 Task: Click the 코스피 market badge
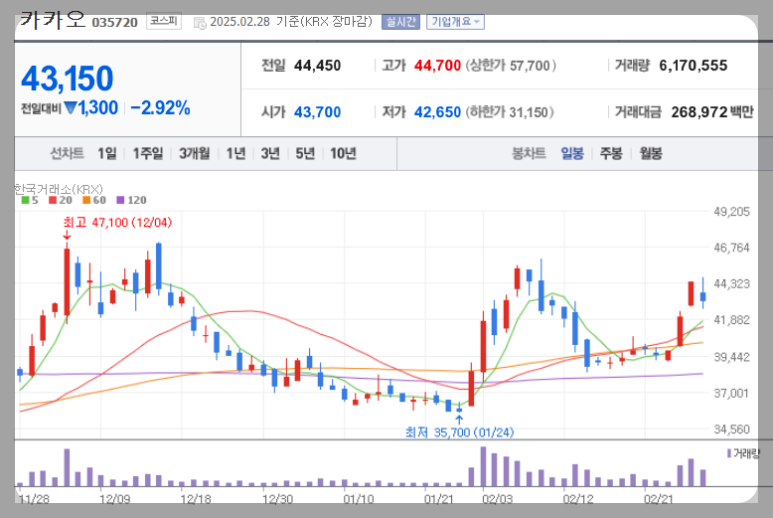[x=164, y=21]
